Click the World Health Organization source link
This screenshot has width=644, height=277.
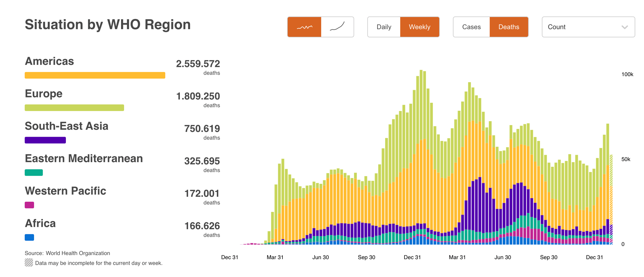(78, 253)
